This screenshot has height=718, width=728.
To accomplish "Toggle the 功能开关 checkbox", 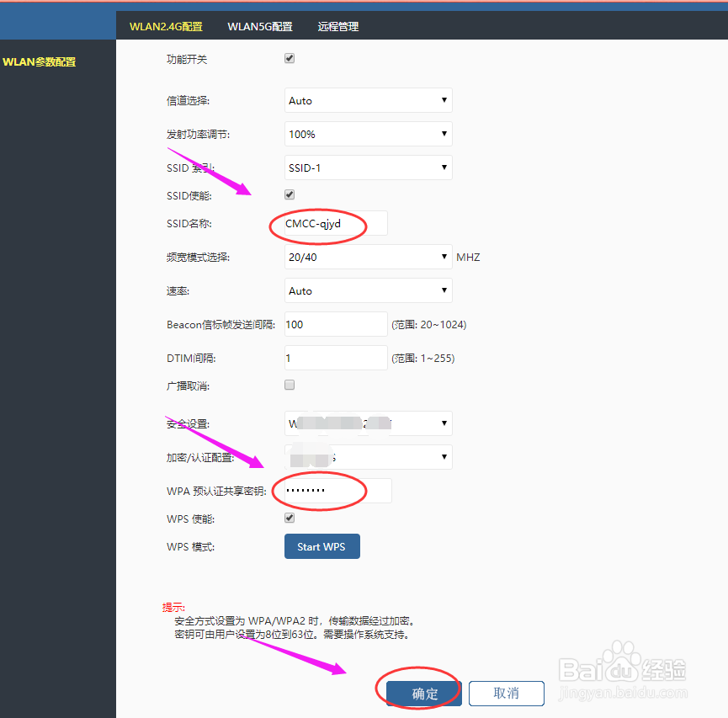I will click(289, 58).
